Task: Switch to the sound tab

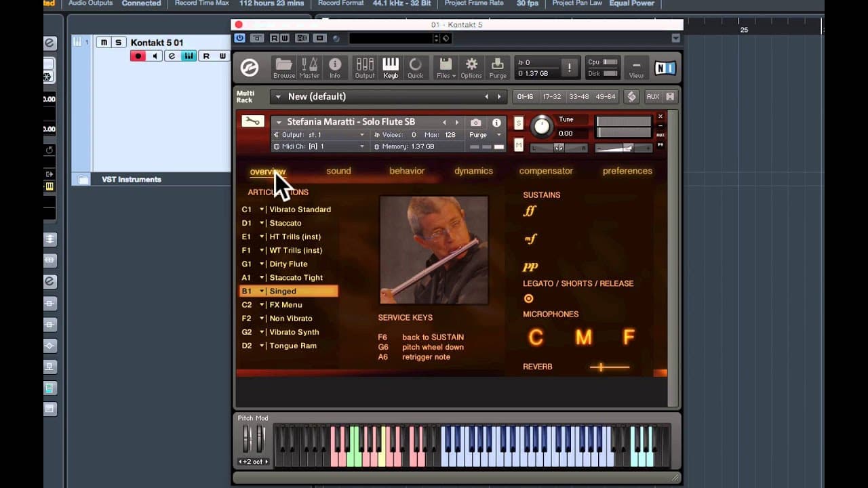Action: [338, 171]
